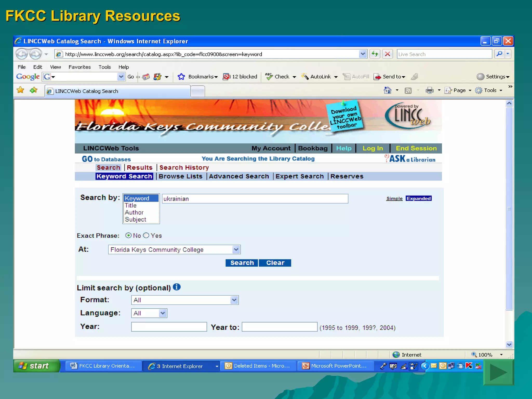Open the Advanced Search tab
The width and height of the screenshot is (532, 399).
(x=239, y=176)
